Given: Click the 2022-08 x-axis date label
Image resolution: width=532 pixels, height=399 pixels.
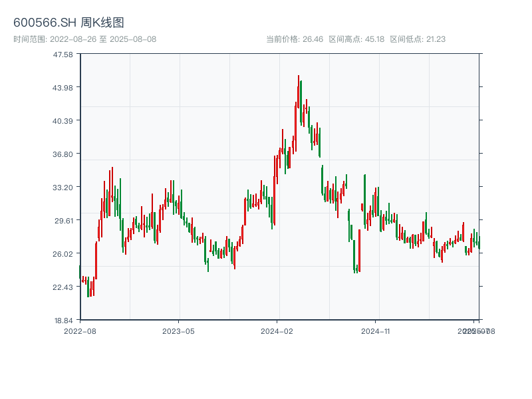Looking at the screenshot, I should pos(80,331).
